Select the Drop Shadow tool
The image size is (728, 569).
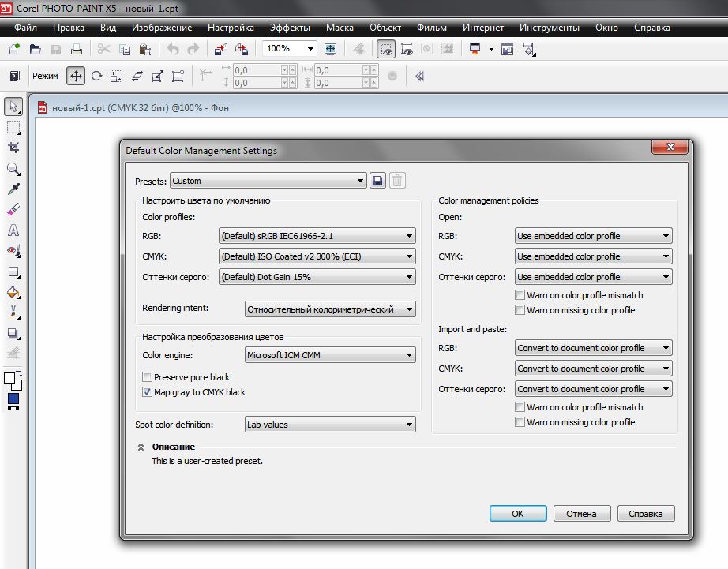13,334
